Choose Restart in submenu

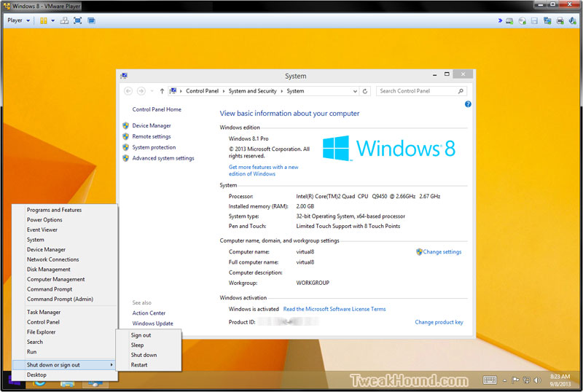[139, 365]
